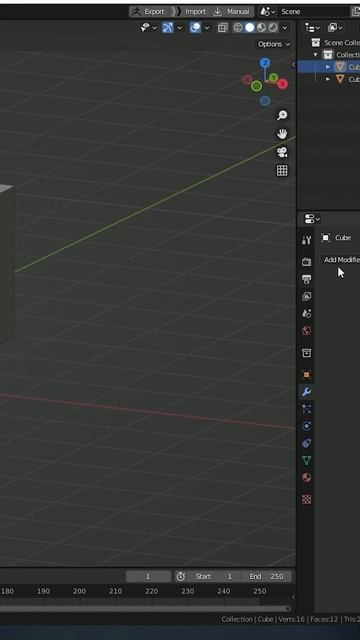Click the Z axis on navigation gizmo

click(x=265, y=63)
